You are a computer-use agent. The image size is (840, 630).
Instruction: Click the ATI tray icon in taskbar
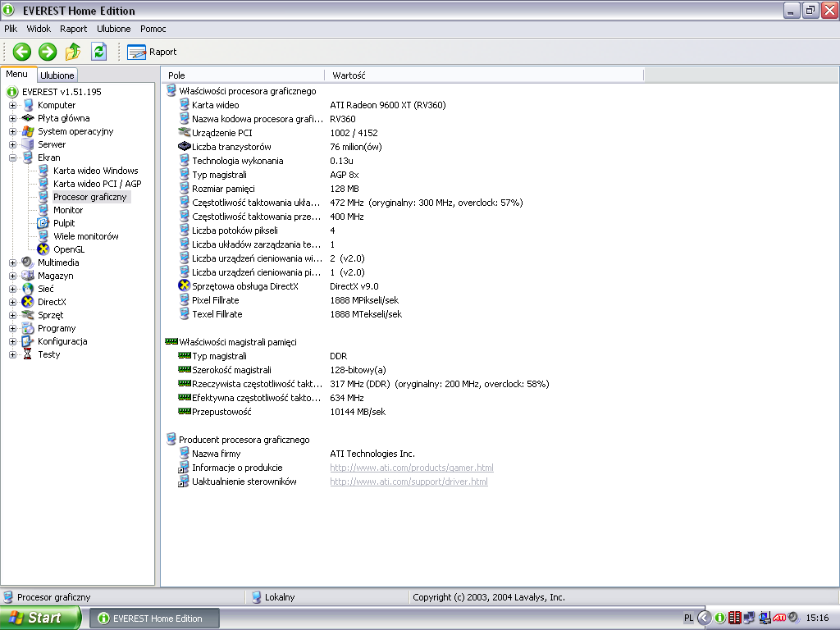click(779, 618)
